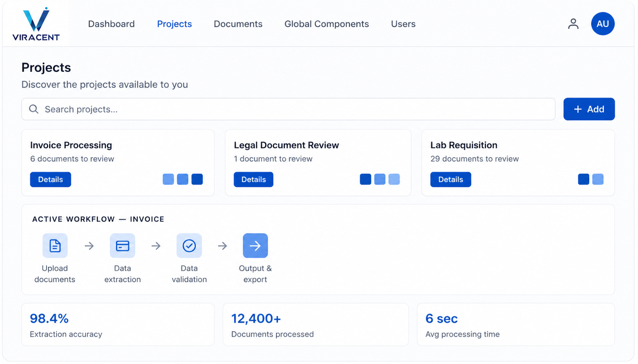638x364 pixels.
Task: Click the search magnifier icon
Action: (x=34, y=109)
